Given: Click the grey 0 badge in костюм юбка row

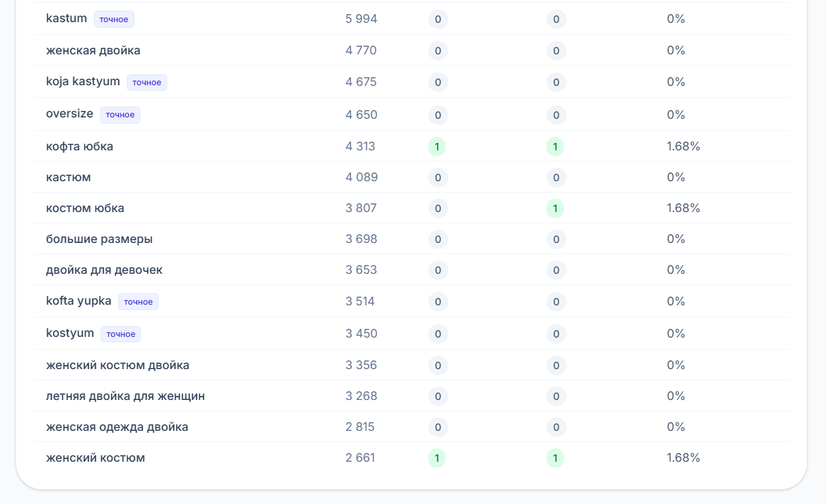Looking at the screenshot, I should pyautogui.click(x=438, y=209).
